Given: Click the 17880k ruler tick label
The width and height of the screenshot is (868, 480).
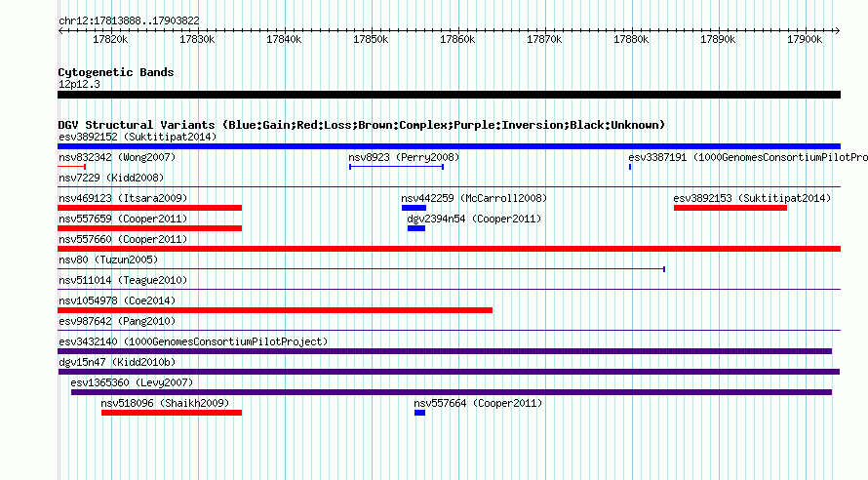Looking at the screenshot, I should (x=631, y=39).
